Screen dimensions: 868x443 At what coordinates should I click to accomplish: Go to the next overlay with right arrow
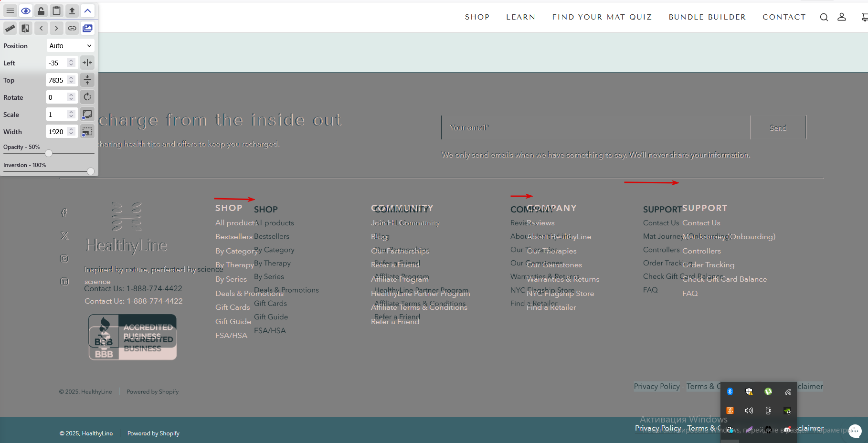[x=56, y=28]
